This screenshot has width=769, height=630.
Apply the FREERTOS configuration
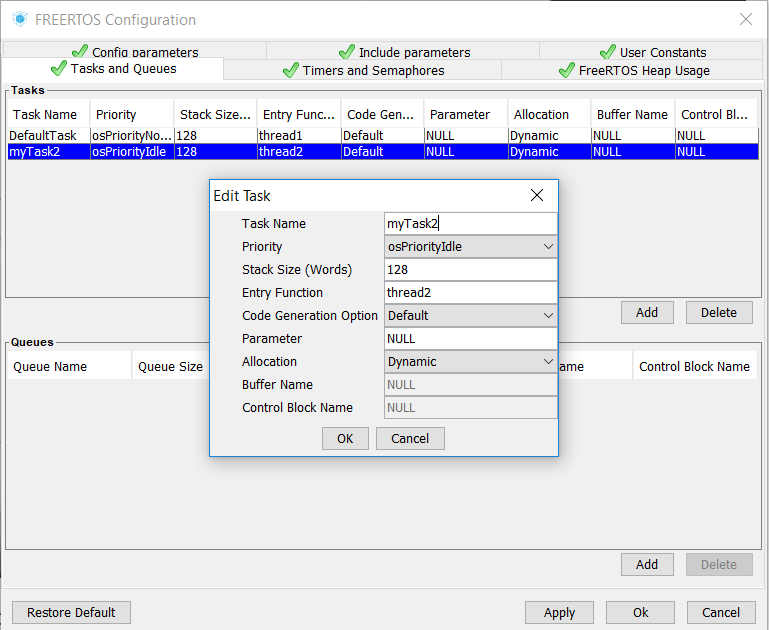coord(559,613)
